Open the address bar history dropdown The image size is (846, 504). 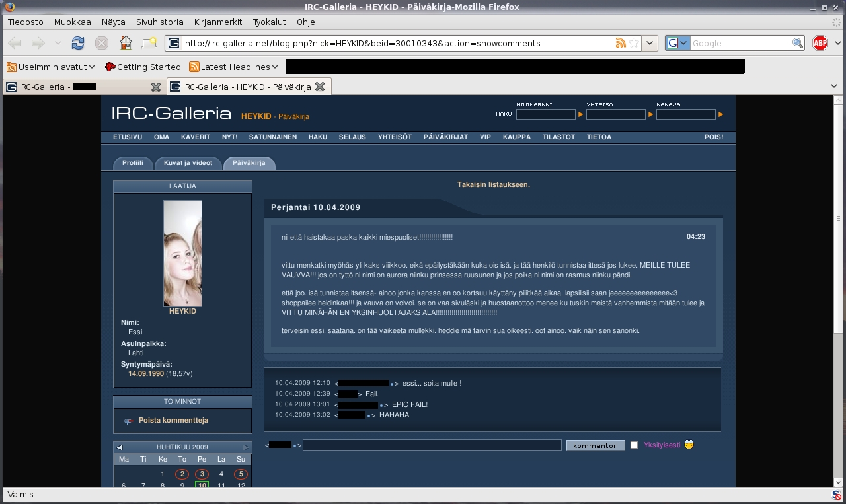click(x=650, y=43)
